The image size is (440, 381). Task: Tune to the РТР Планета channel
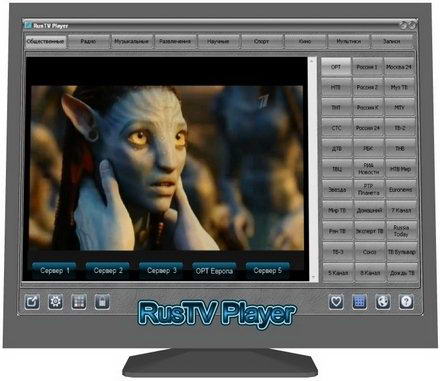[x=369, y=190]
